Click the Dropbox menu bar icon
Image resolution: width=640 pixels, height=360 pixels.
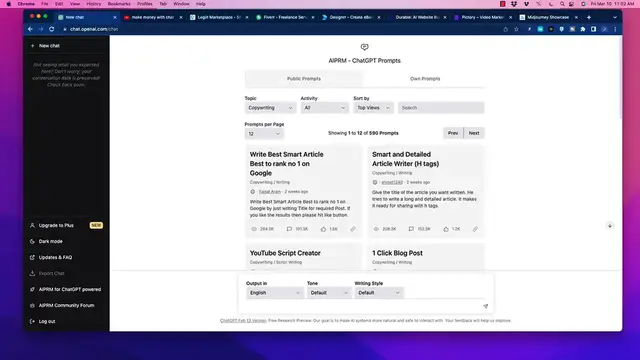(514, 4)
